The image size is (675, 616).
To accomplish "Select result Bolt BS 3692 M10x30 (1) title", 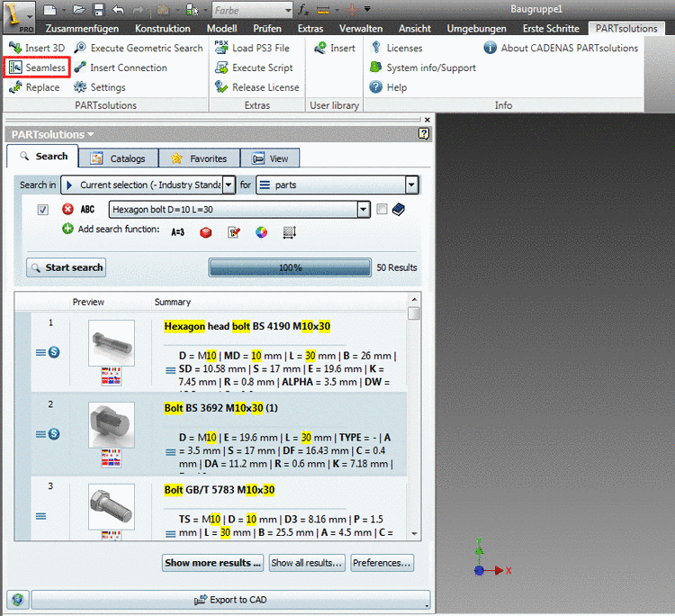I will 220,408.
